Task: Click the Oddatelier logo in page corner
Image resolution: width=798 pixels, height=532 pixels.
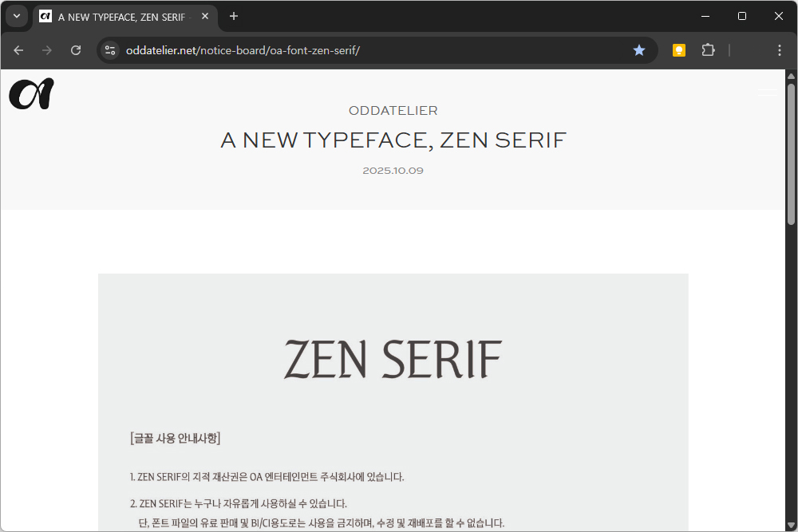Action: [32, 93]
